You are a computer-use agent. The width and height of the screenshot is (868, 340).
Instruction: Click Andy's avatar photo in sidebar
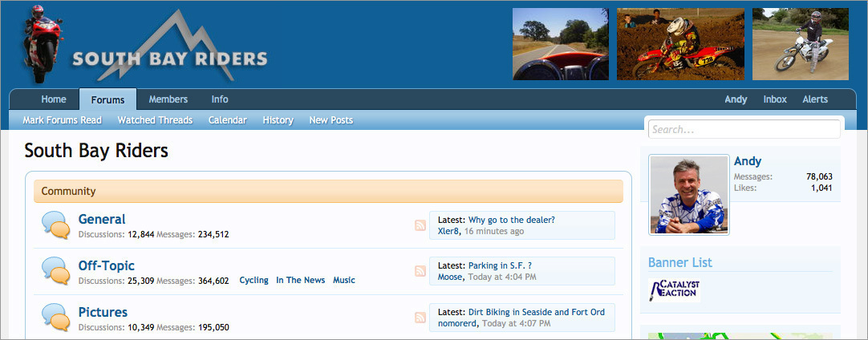[x=689, y=195]
